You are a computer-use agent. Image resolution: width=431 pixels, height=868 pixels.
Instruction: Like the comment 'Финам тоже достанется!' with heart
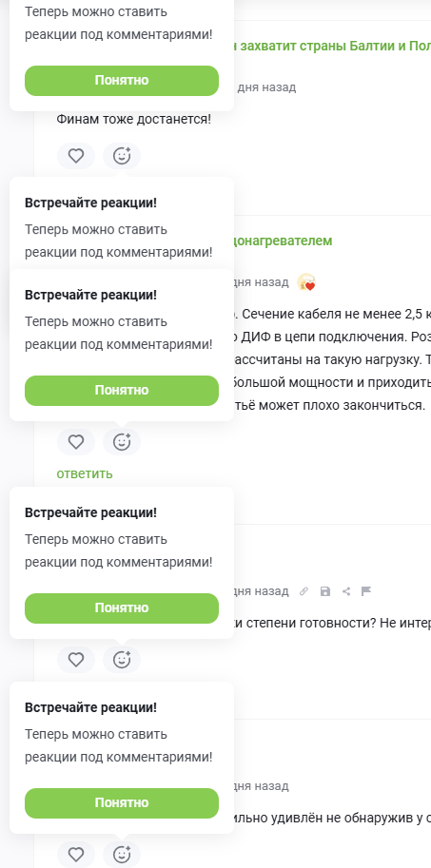[76, 156]
